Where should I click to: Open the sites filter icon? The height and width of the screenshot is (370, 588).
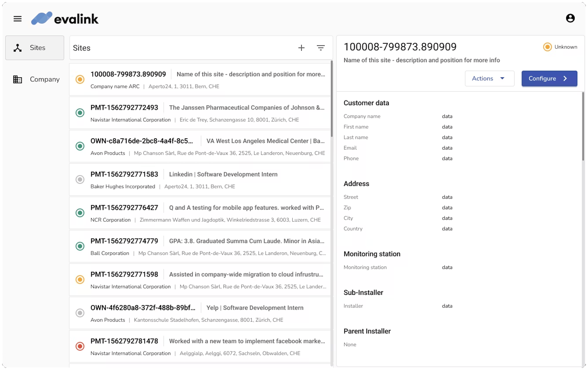tap(321, 48)
